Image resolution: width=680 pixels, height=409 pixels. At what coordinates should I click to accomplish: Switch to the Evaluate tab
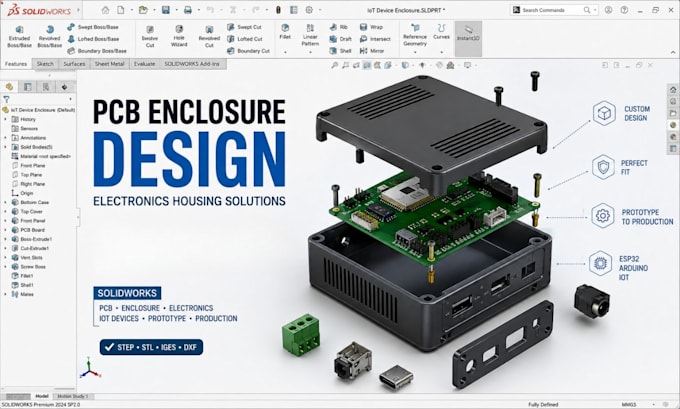(144, 64)
